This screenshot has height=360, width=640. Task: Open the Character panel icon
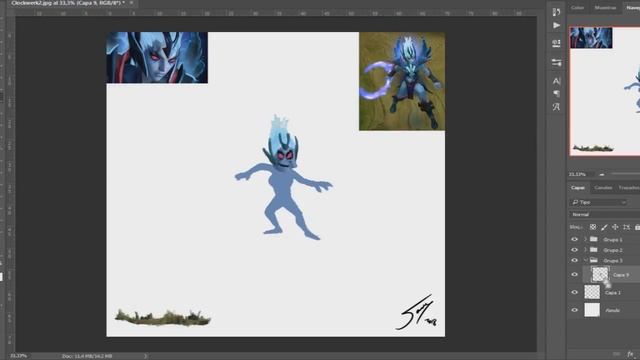point(556,81)
